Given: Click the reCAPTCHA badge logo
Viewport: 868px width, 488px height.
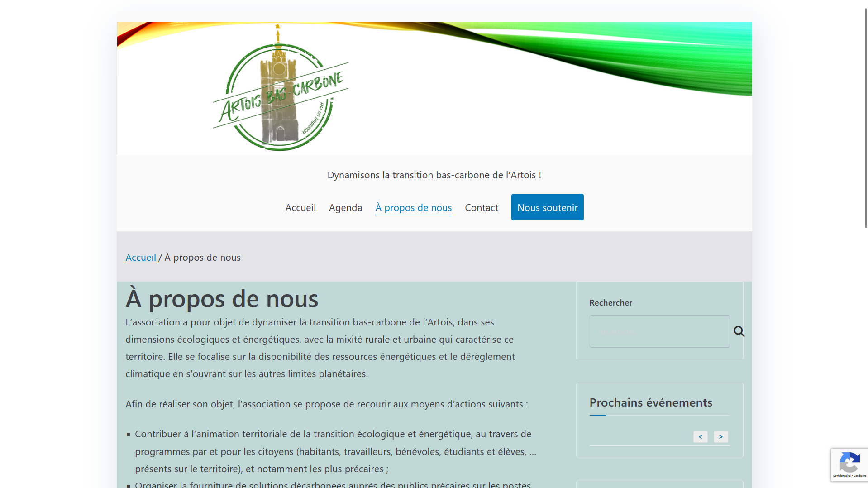Looking at the screenshot, I should 849,462.
